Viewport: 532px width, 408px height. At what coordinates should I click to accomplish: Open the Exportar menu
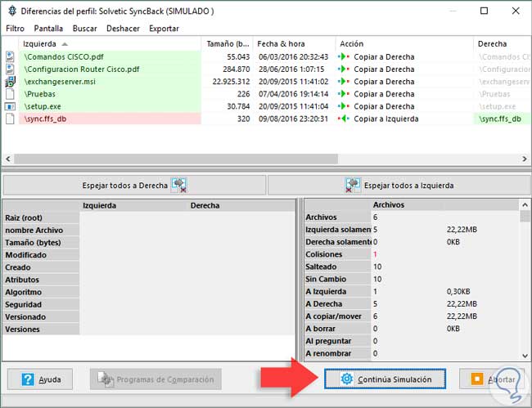(x=164, y=29)
